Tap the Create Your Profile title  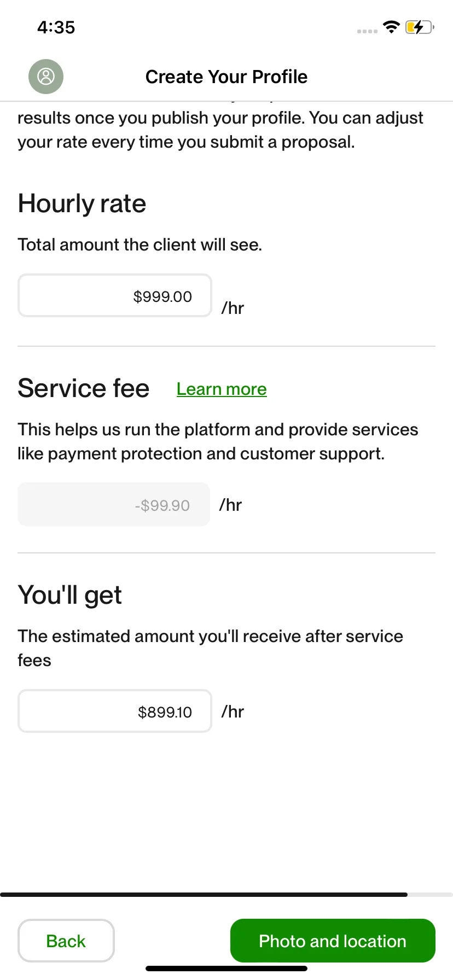click(x=226, y=77)
